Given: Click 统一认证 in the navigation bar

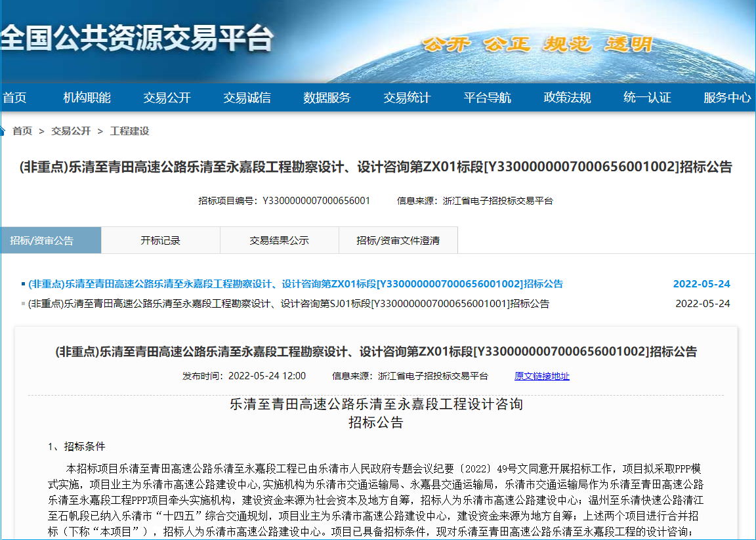Looking at the screenshot, I should pyautogui.click(x=647, y=98).
